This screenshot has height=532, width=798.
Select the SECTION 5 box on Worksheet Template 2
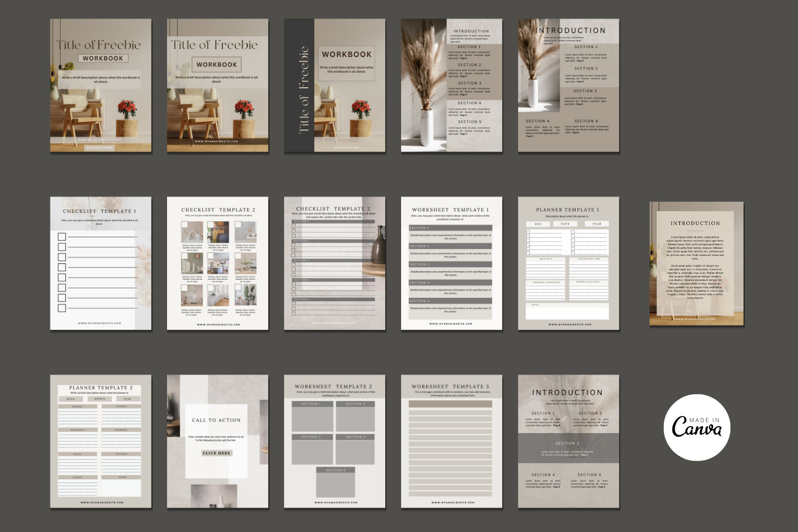coord(335,483)
